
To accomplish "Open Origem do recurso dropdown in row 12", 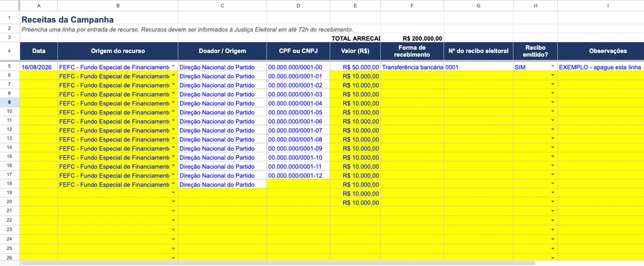I will pyautogui.click(x=173, y=130).
